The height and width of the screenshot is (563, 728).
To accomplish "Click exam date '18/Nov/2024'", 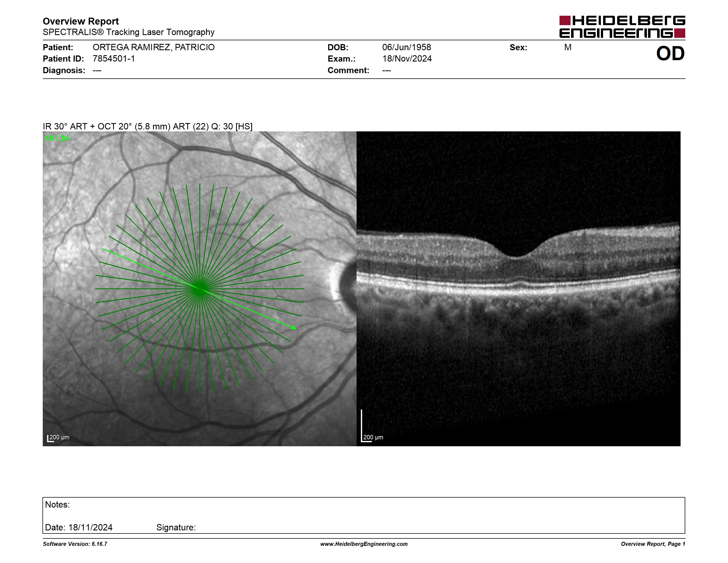I will pyautogui.click(x=407, y=59).
